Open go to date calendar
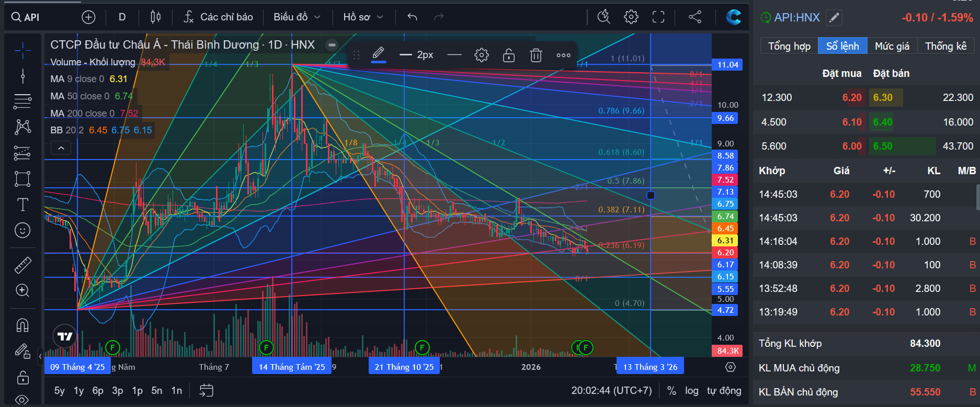 click(x=207, y=391)
